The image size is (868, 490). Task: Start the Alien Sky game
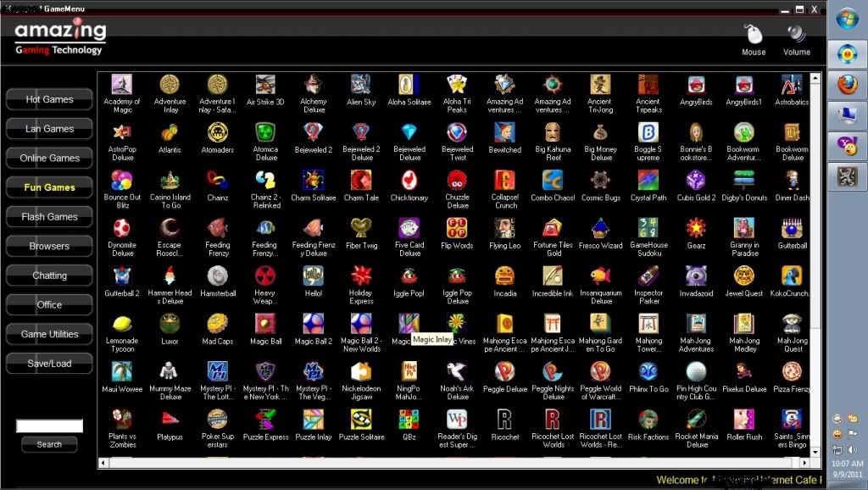361,85
